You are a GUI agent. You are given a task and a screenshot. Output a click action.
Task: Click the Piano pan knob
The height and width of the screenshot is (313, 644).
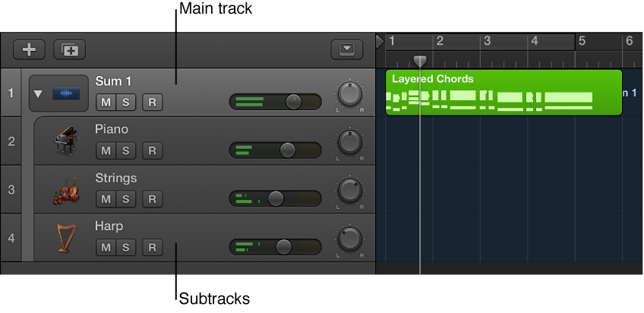[x=350, y=142]
